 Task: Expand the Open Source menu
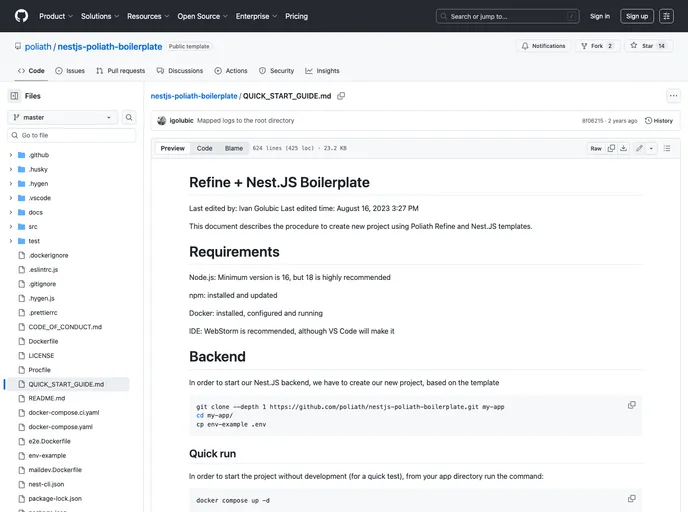[x=202, y=16]
